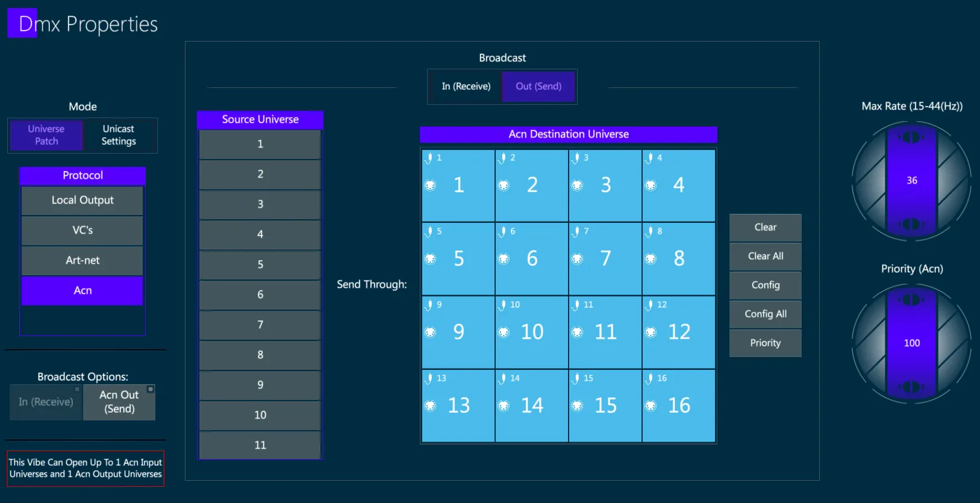Click the DMX connector icon in destination tile 14
Screen dimensions: 980x503
coord(504,406)
